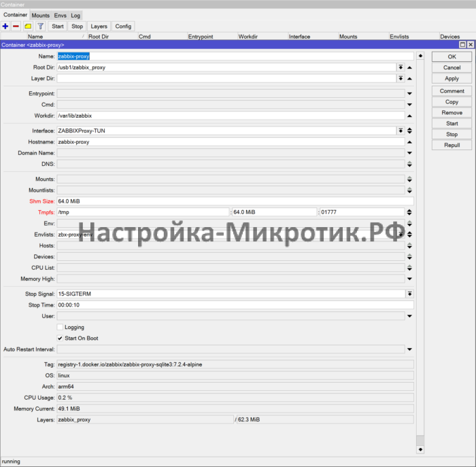Click the Envlists row's up/down arrows
The width and height of the screenshot is (476, 467).
(409, 235)
